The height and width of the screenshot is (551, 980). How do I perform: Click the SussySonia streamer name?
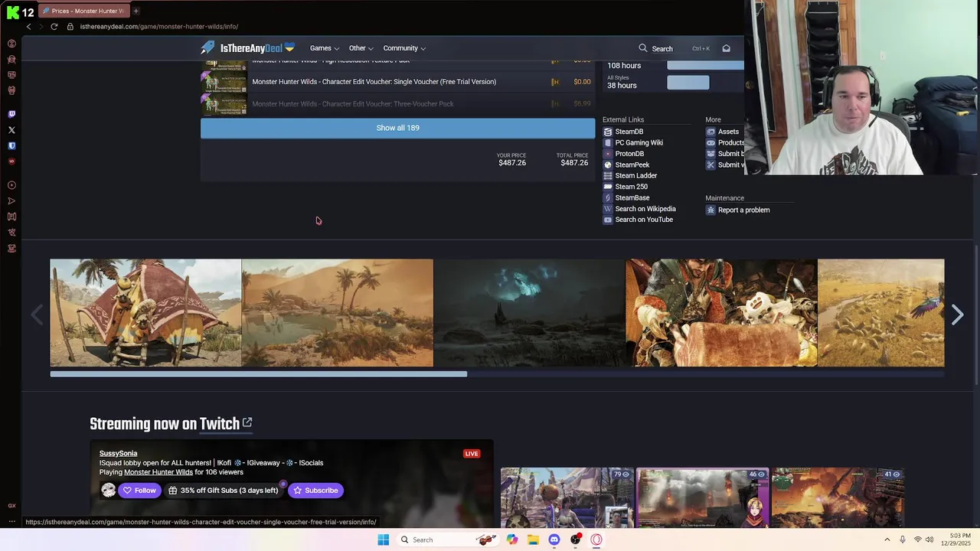click(118, 454)
